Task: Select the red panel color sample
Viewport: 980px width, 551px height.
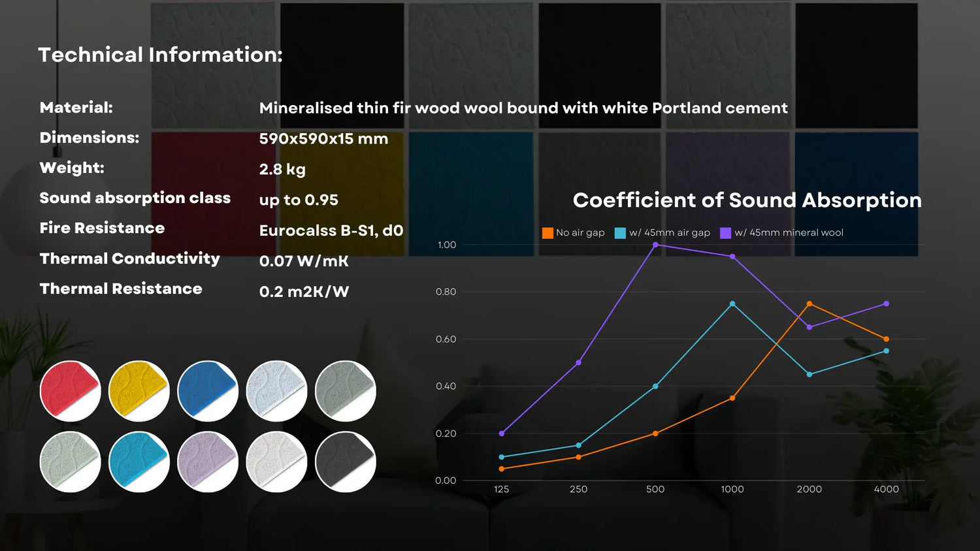Action: (x=70, y=390)
